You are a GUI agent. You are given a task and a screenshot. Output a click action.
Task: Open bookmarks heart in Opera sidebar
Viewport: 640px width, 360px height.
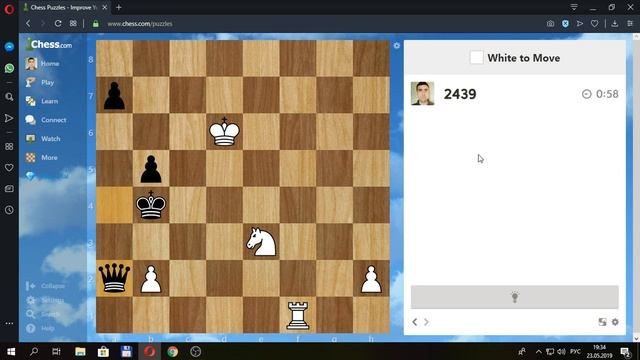click(9, 167)
